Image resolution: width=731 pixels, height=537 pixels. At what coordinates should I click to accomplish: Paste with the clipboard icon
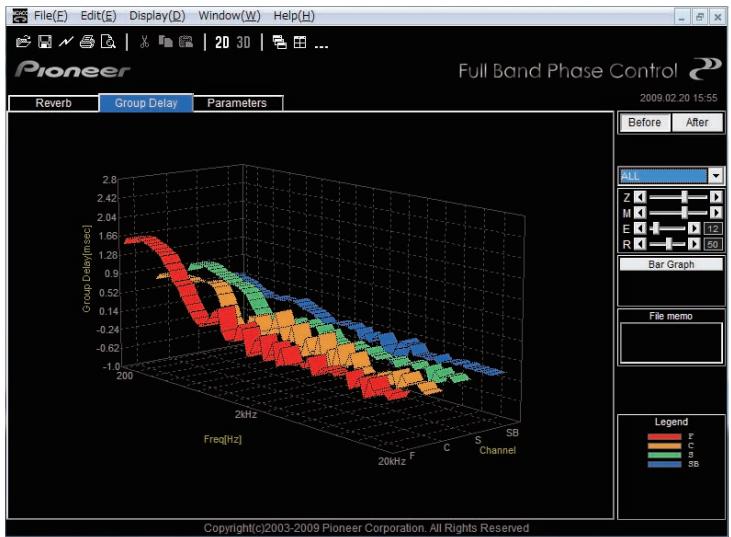click(186, 42)
